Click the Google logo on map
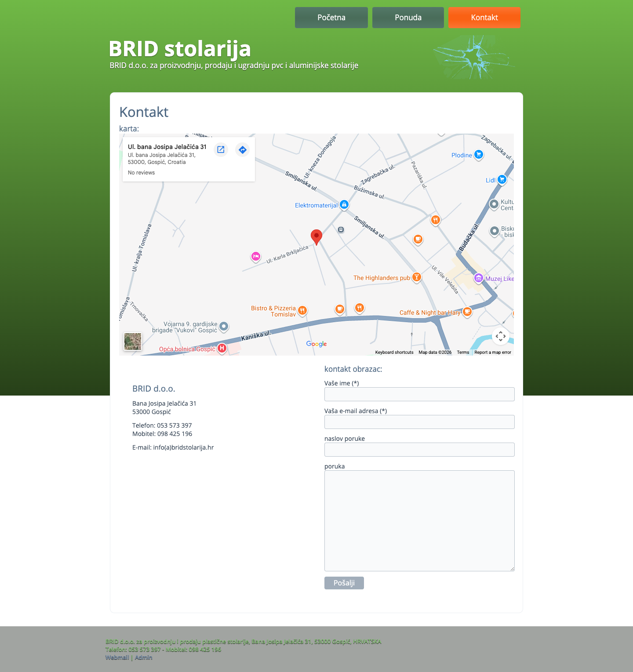The width and height of the screenshot is (633, 672). tap(316, 344)
